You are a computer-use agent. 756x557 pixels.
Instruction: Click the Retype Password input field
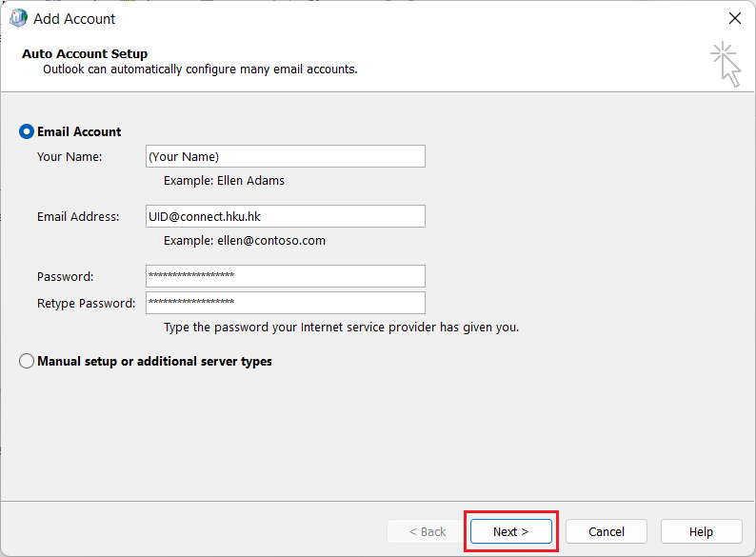pyautogui.click(x=286, y=303)
